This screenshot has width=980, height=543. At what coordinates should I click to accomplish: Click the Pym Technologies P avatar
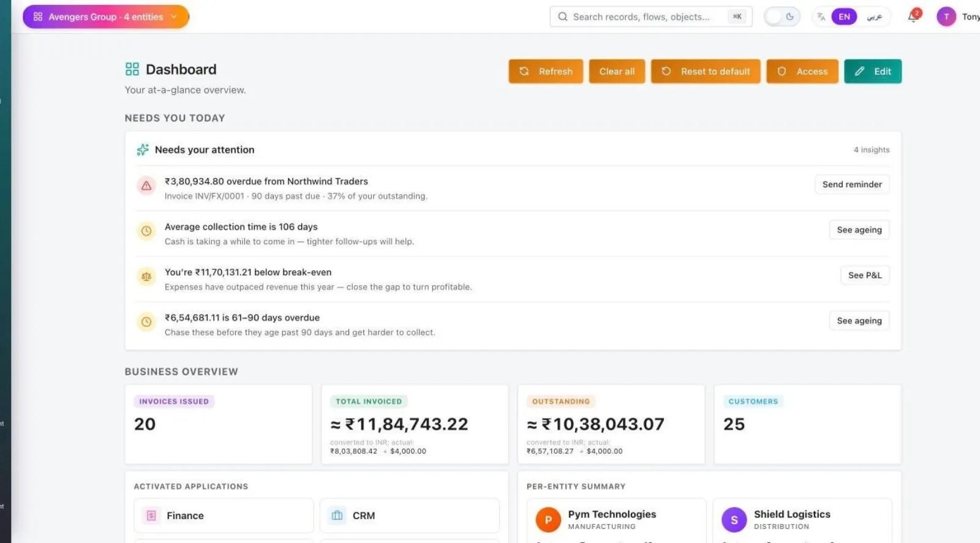point(548,520)
